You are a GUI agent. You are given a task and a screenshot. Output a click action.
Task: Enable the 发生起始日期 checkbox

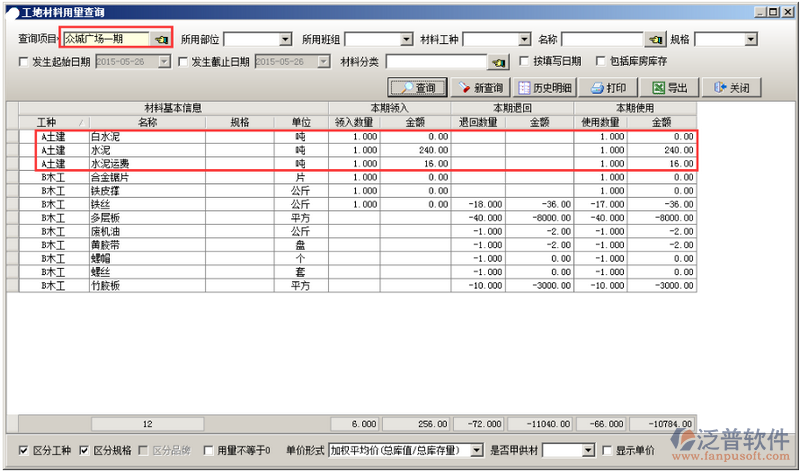[24, 62]
